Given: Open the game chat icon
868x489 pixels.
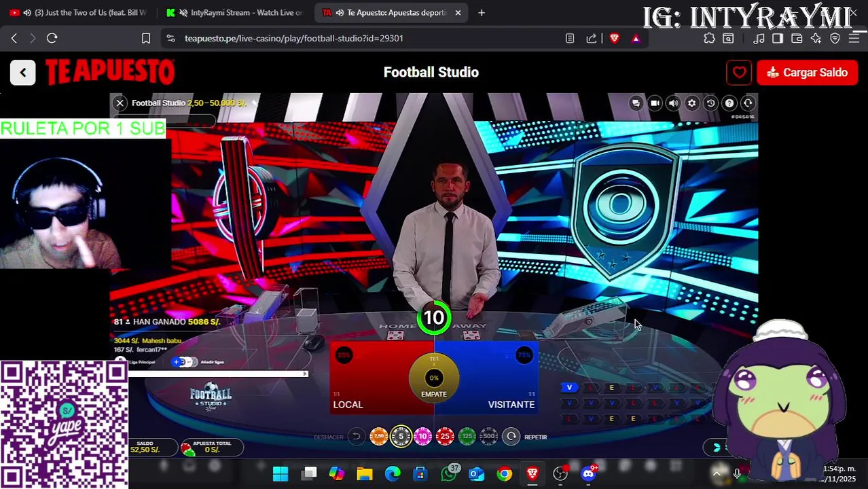Looking at the screenshot, I should [x=636, y=103].
